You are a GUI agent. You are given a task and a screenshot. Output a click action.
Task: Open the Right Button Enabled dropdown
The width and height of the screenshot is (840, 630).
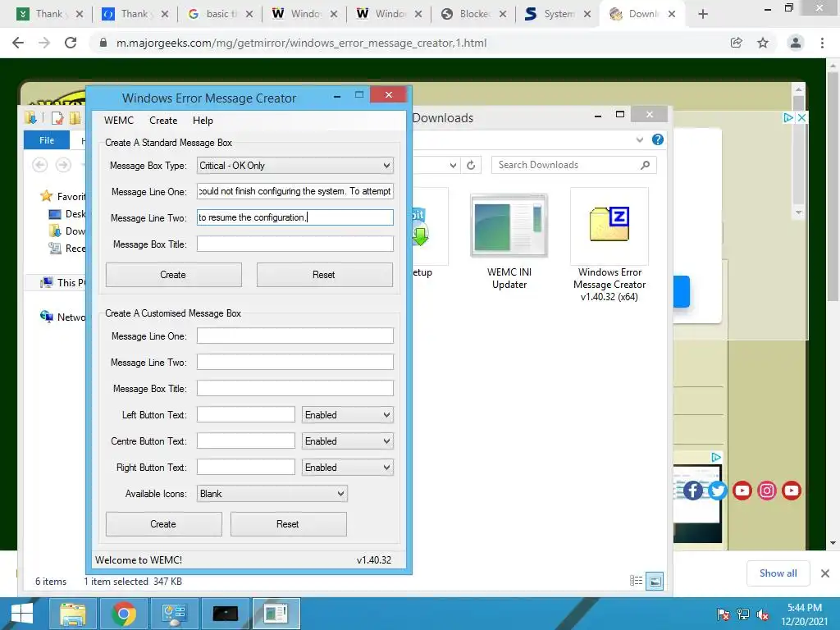tap(348, 467)
